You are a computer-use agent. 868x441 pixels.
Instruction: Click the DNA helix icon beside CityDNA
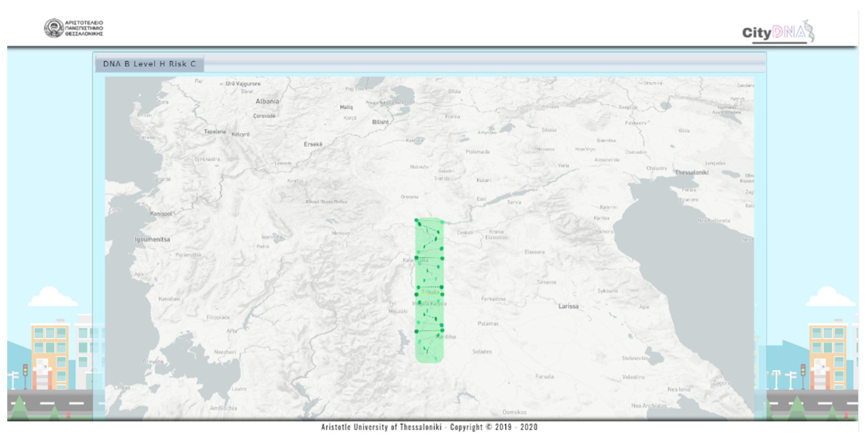(810, 31)
